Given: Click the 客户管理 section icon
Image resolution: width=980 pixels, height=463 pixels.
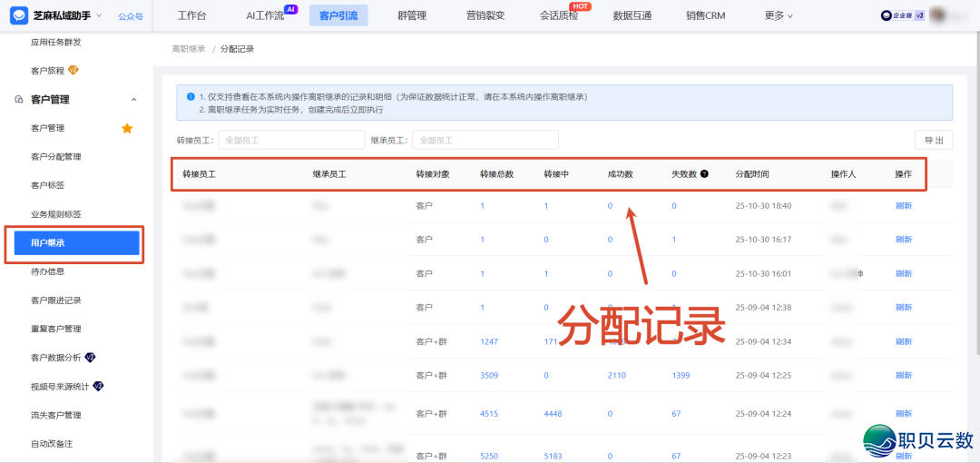Looking at the screenshot, I should tap(19, 100).
